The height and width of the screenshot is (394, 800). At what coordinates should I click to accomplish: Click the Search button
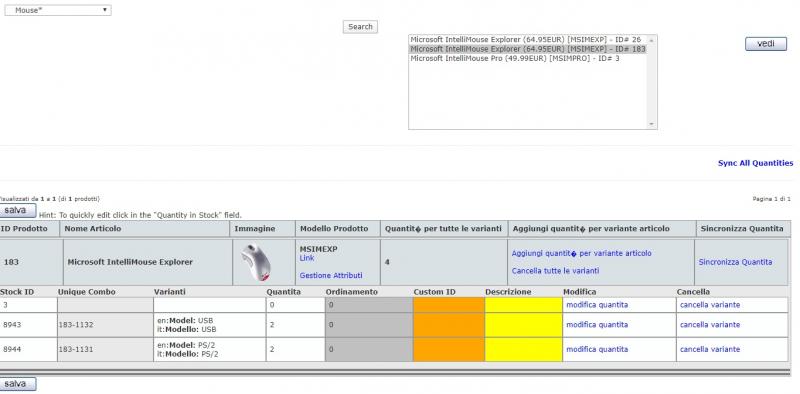[x=360, y=27]
